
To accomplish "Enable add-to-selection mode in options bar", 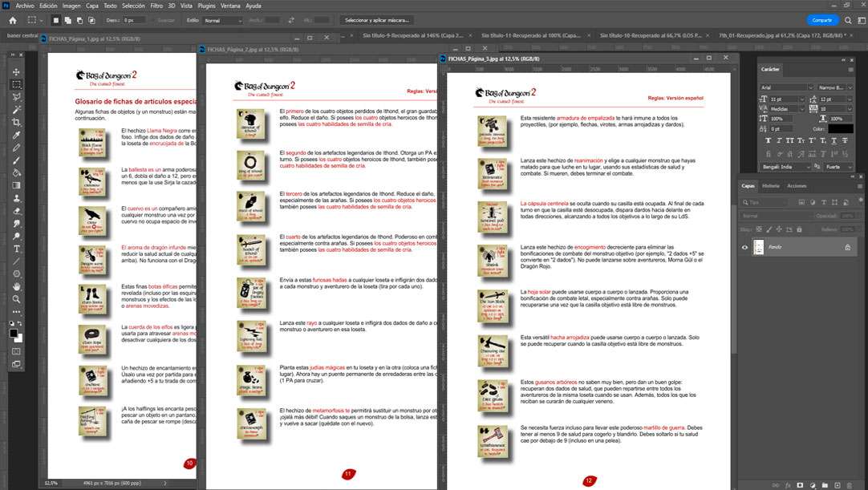I will 67,20.
